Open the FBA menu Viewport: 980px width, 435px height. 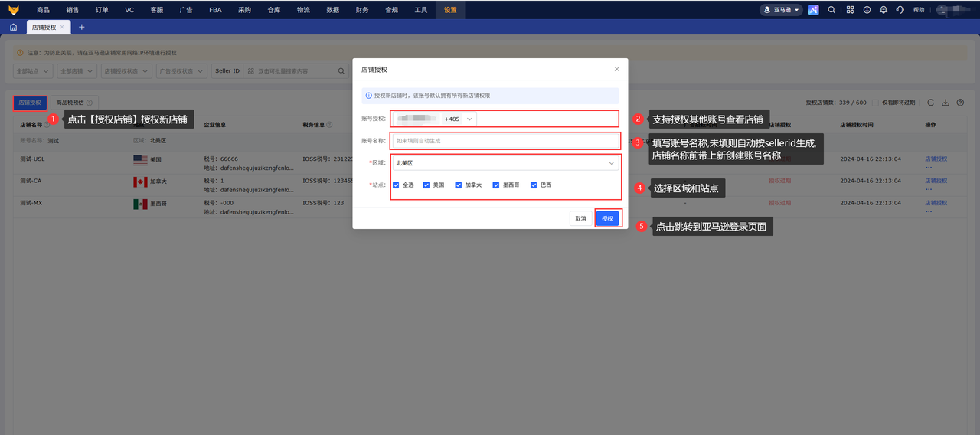pyautogui.click(x=215, y=10)
